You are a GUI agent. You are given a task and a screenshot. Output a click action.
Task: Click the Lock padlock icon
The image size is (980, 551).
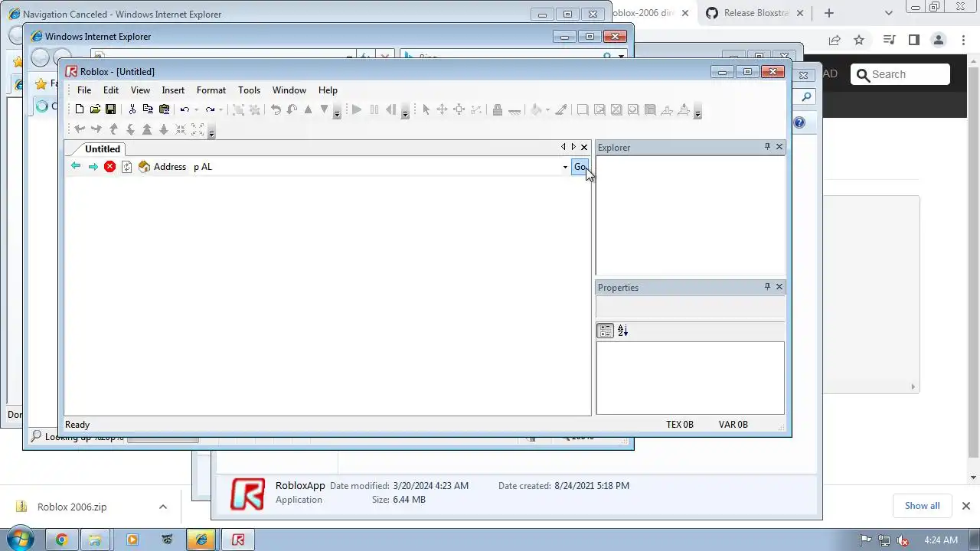click(x=498, y=109)
